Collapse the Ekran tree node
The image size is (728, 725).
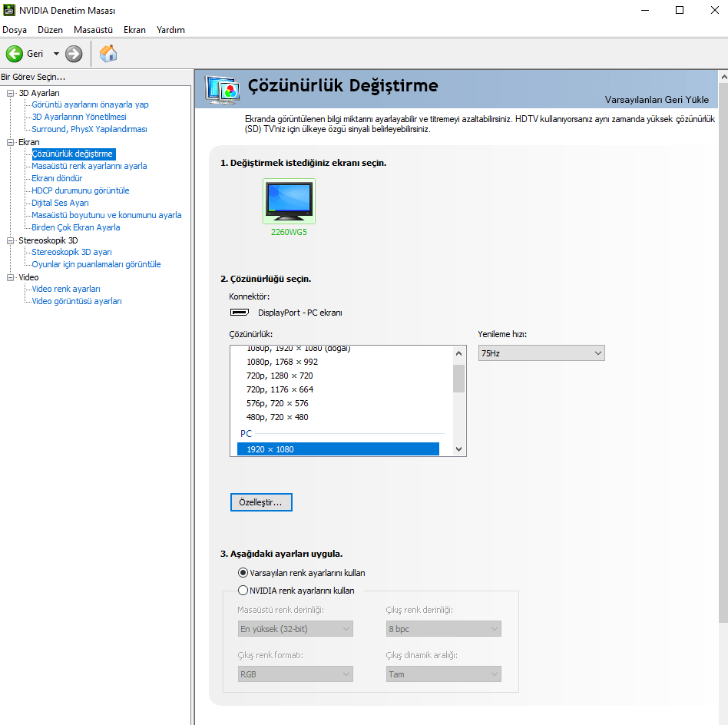tap(10, 142)
